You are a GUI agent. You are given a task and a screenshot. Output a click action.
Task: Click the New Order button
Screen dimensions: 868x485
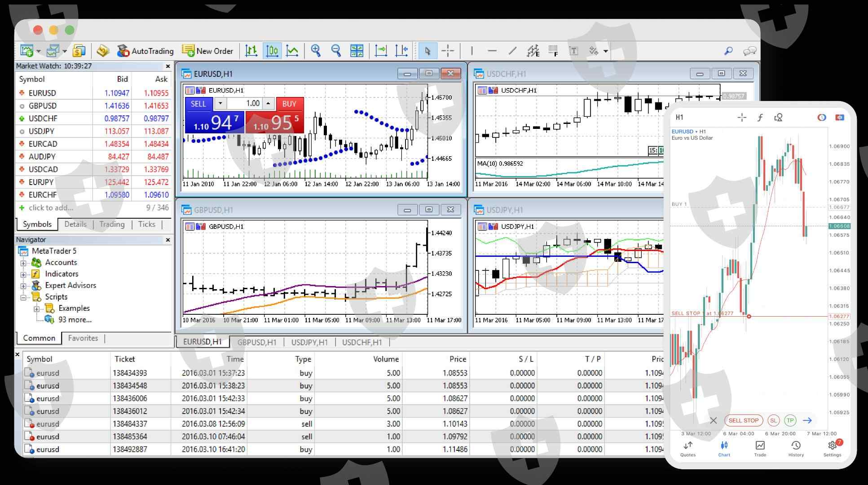[x=207, y=51]
